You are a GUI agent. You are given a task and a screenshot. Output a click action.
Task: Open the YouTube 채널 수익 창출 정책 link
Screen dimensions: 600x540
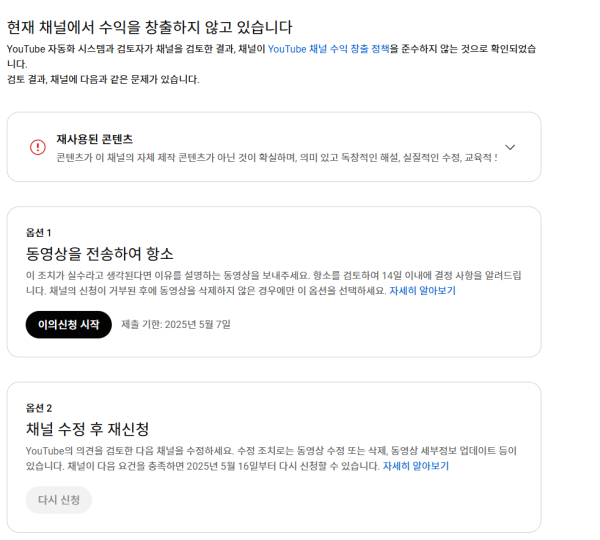[x=328, y=48]
